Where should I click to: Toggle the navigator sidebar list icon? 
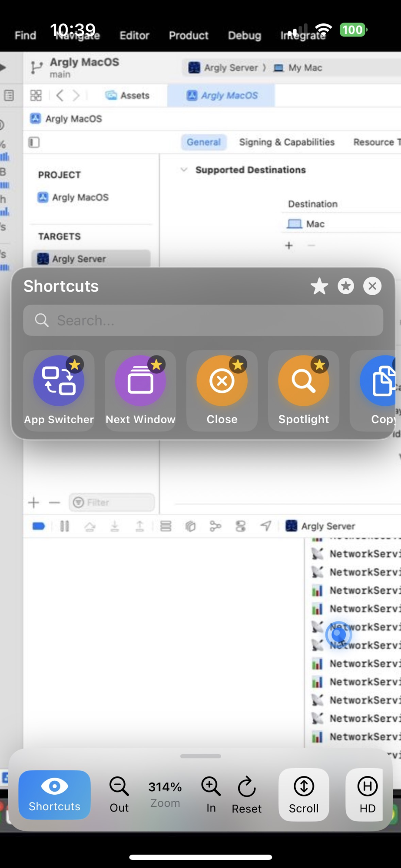coord(9,95)
